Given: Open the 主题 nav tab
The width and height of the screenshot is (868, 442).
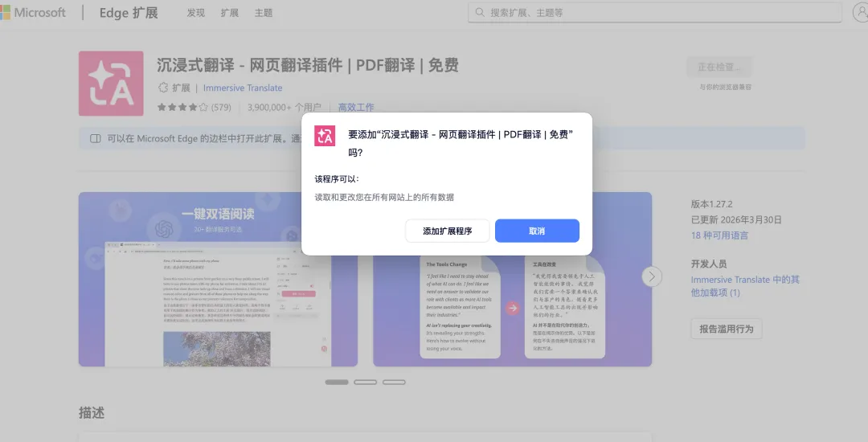Looking at the screenshot, I should point(264,13).
